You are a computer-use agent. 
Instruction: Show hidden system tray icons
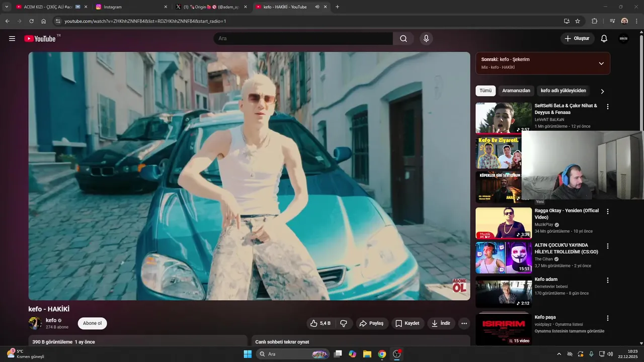point(558,354)
